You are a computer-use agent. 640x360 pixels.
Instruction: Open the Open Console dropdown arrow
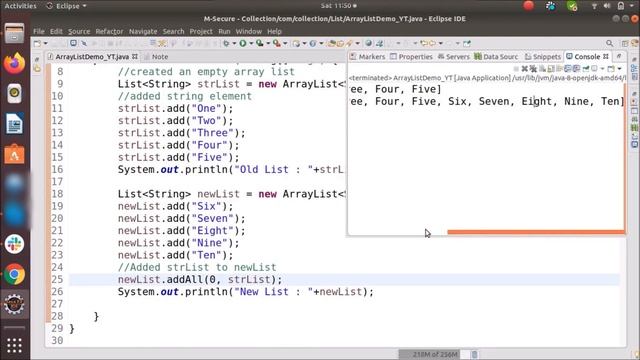(x=620, y=69)
